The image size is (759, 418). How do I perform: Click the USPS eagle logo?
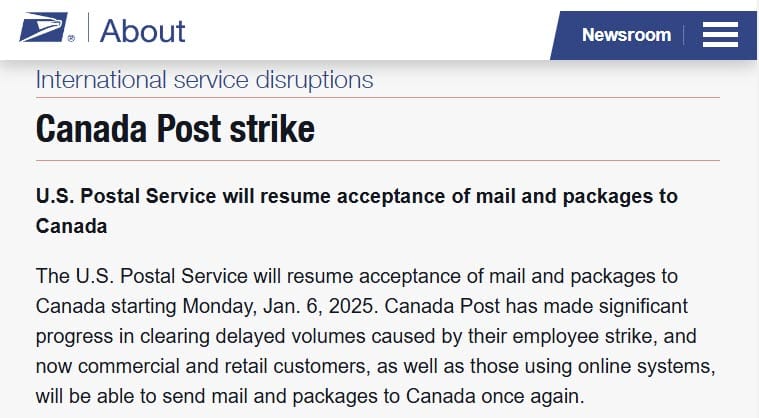[x=42, y=27]
